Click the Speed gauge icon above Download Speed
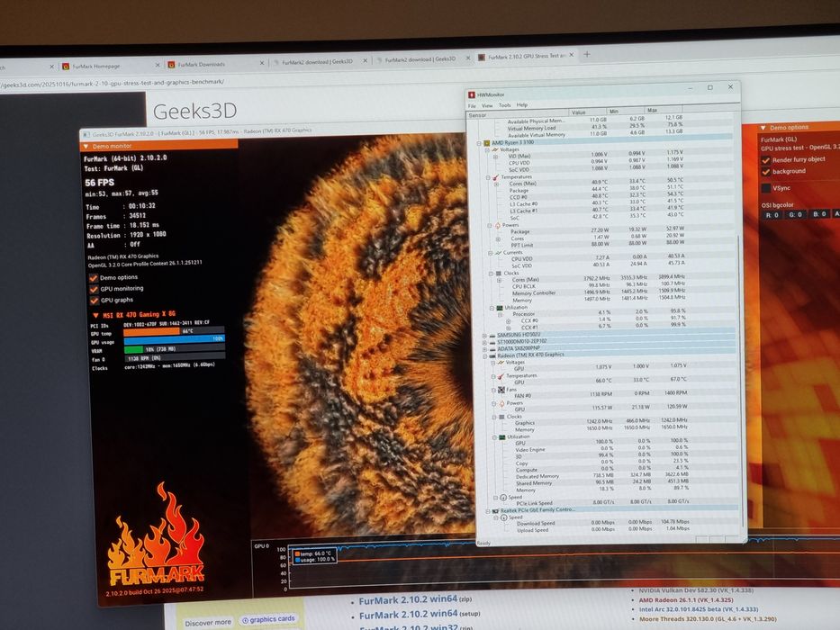Screen dimensions: 840x630 point(503,518)
